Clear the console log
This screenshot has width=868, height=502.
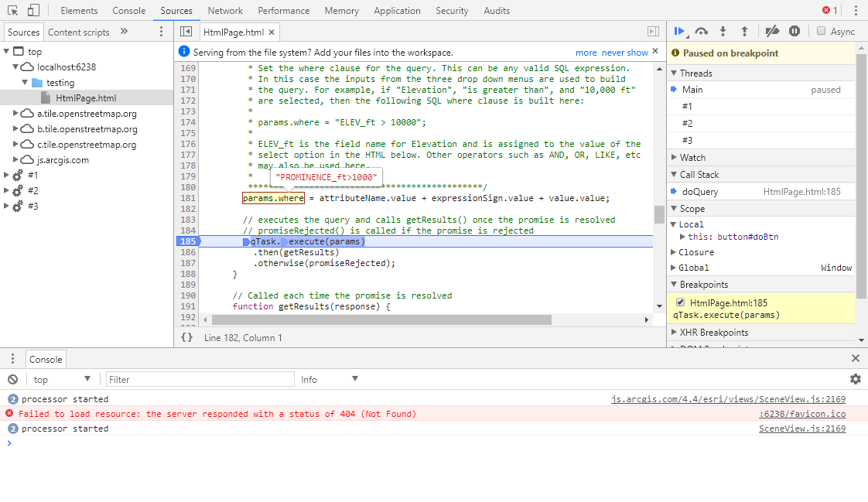12,379
